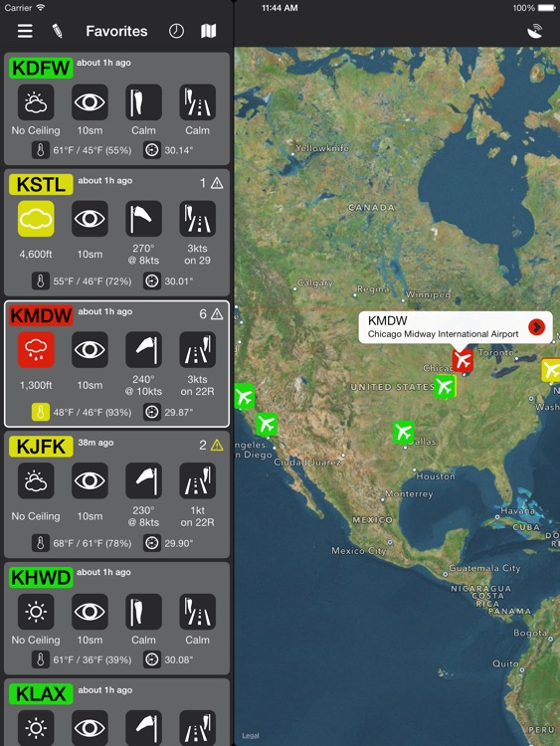The image size is (560, 746).
Task: Tap KMDW yellow thermometer icon
Action: coord(41,412)
